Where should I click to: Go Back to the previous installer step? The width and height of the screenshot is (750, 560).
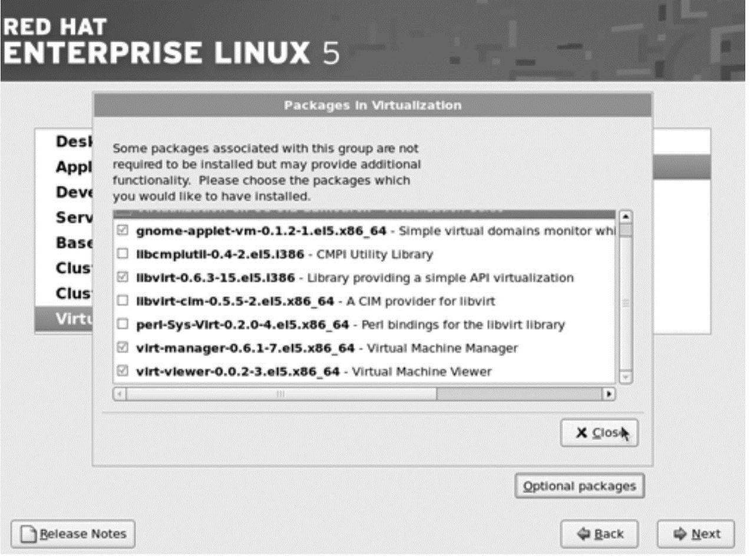[600, 534]
